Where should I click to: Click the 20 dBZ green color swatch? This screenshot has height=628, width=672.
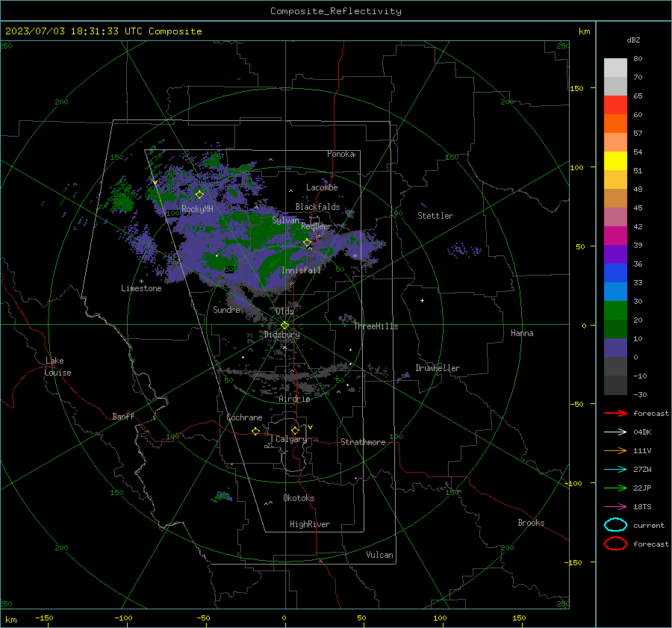615,311
